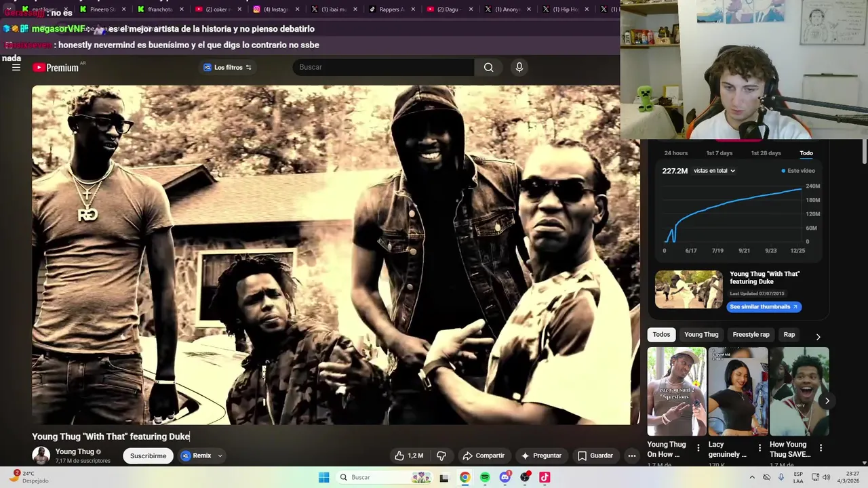The height and width of the screenshot is (488, 868).
Task: Click the taskbar Buscar search box
Action: click(384, 477)
